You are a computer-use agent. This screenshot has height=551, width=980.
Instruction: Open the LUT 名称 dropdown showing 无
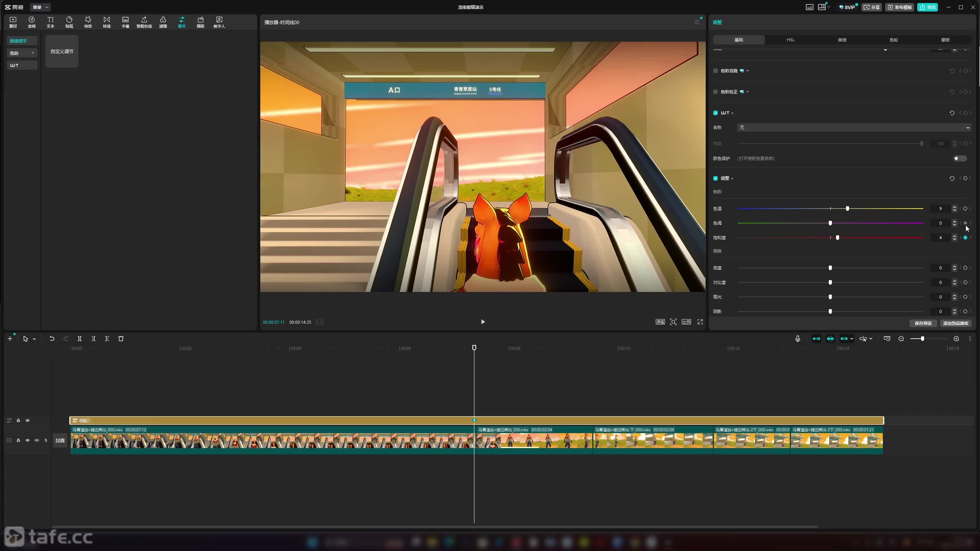(854, 127)
